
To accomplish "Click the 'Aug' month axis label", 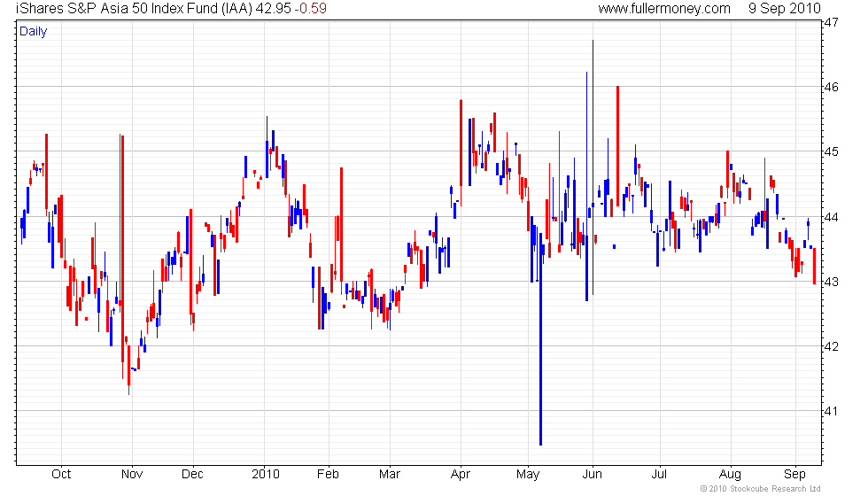I will 730,475.
